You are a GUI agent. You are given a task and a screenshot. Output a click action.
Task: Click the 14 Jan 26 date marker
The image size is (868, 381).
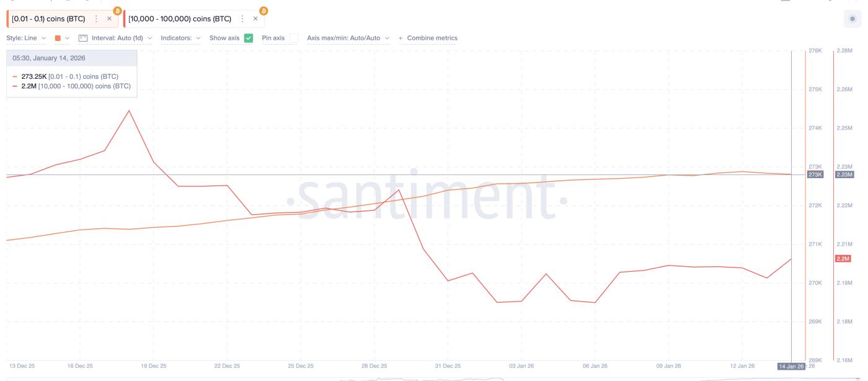click(x=790, y=366)
